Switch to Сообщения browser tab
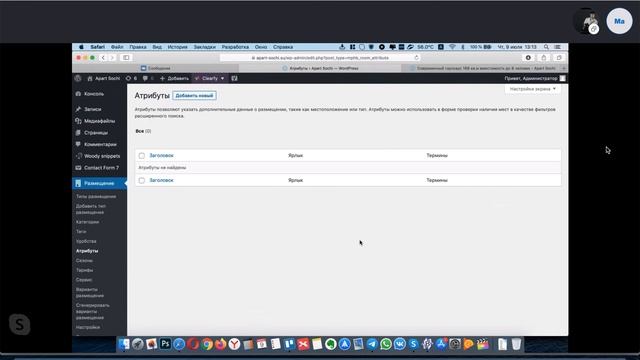Image resolution: width=640 pixels, height=360 pixels. (156, 68)
